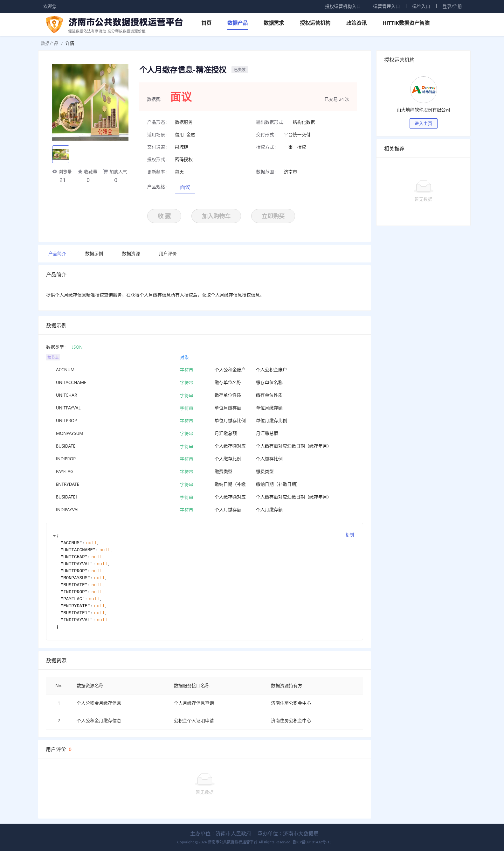The height and width of the screenshot is (851, 504).
Task: Open the 授权运营机构 navigation item
Action: click(315, 23)
